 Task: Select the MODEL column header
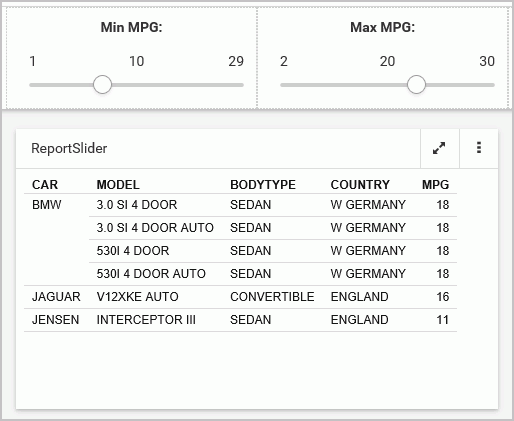[118, 185]
